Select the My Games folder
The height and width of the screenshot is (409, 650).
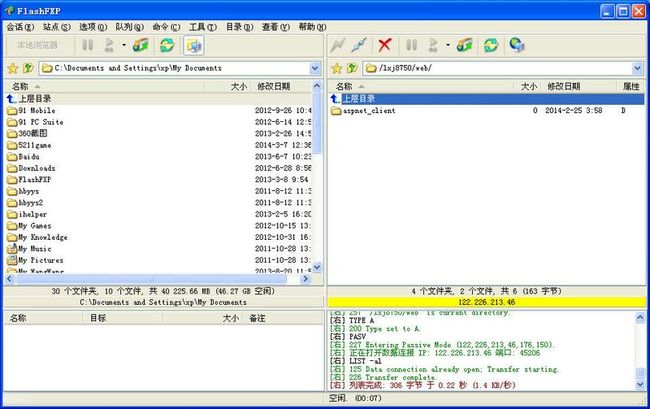(29, 226)
